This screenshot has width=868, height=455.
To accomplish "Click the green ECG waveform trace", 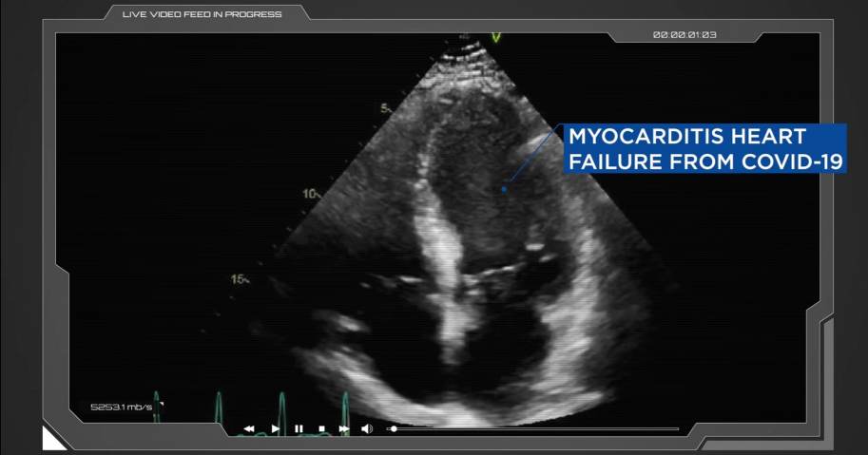I will [280, 411].
